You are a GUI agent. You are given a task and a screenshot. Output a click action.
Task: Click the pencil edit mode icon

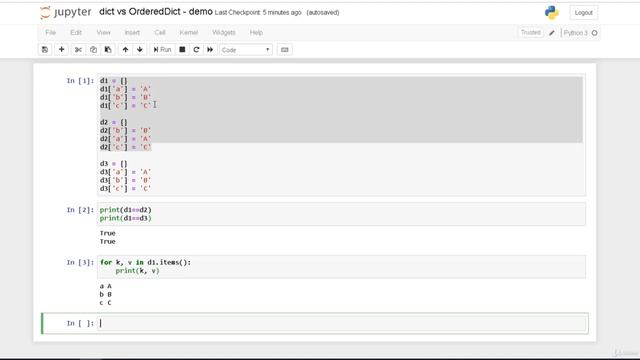tap(552, 33)
